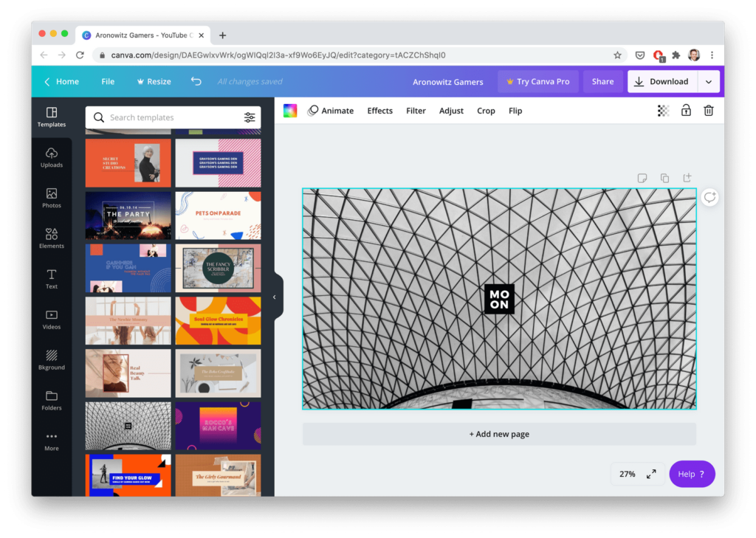
Task: Open the Help button
Action: point(692,474)
